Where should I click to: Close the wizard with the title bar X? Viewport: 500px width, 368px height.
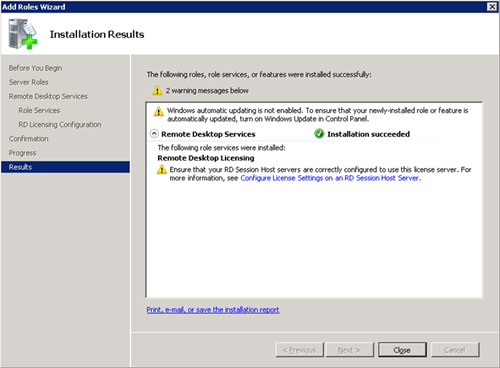pyautogui.click(x=492, y=7)
